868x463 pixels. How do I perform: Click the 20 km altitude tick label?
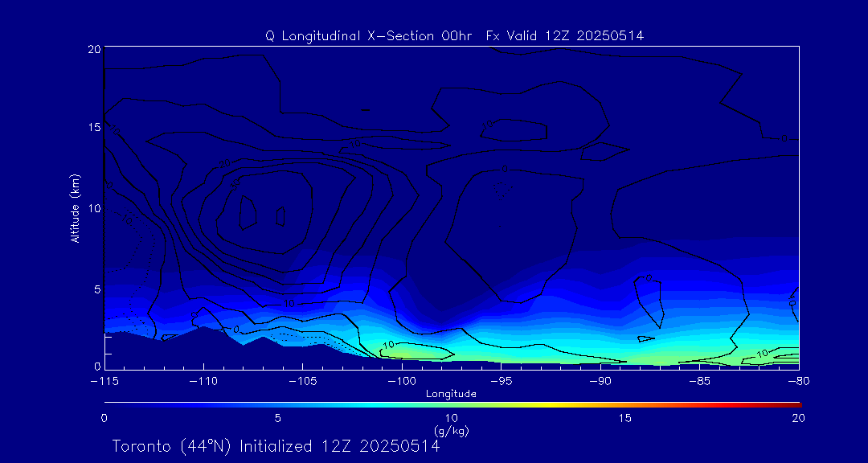pos(92,49)
